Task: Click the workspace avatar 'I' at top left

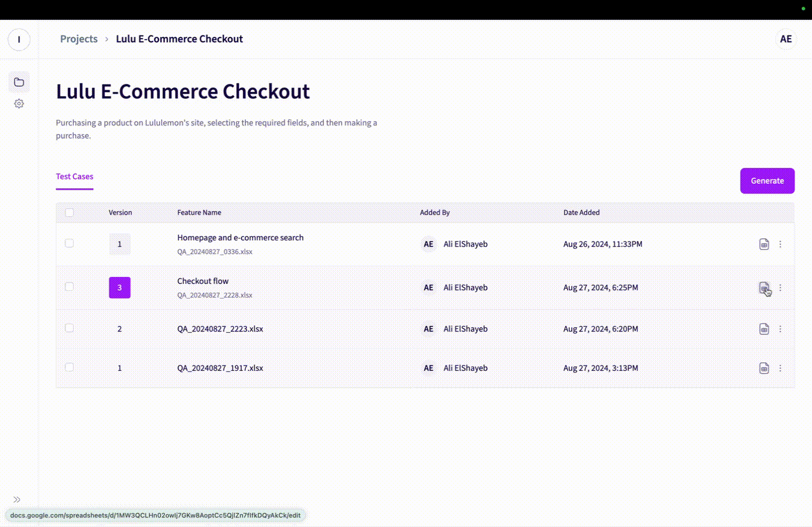Action: tap(19, 40)
